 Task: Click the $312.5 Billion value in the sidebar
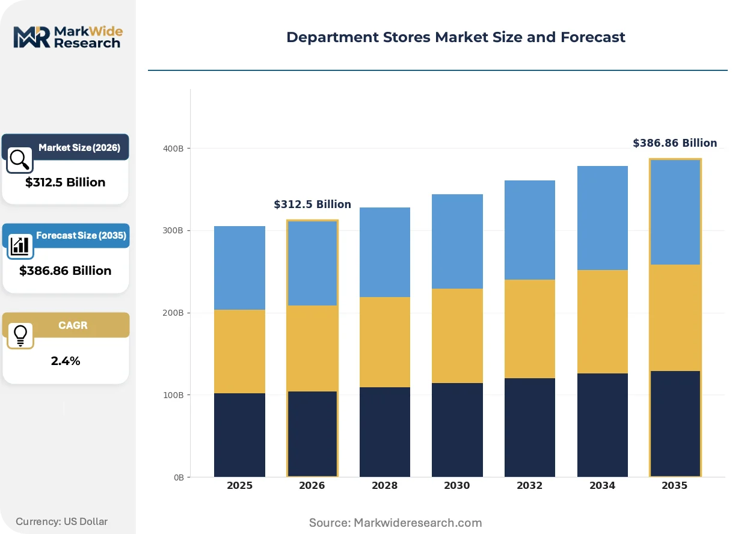click(66, 182)
